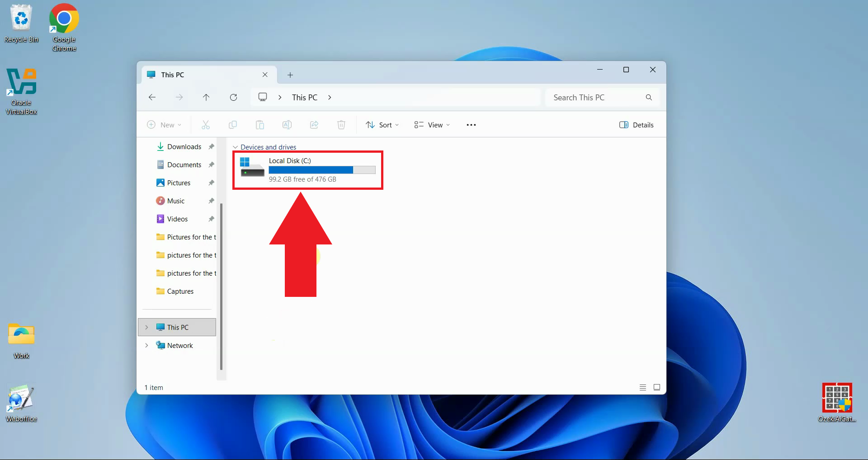Viewport: 868px width, 460px height.
Task: Click the Up navigation arrow icon
Action: pos(206,97)
